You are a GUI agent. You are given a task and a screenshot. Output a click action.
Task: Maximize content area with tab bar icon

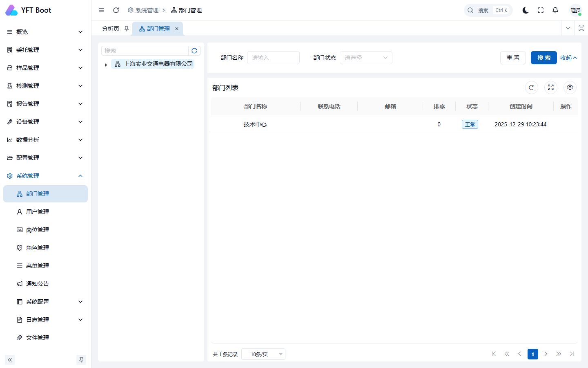(581, 28)
